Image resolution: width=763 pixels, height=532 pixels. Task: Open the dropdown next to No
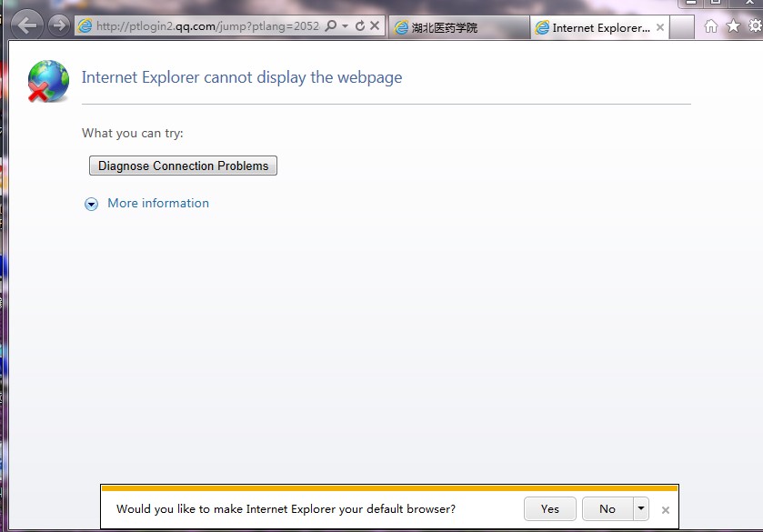641,508
